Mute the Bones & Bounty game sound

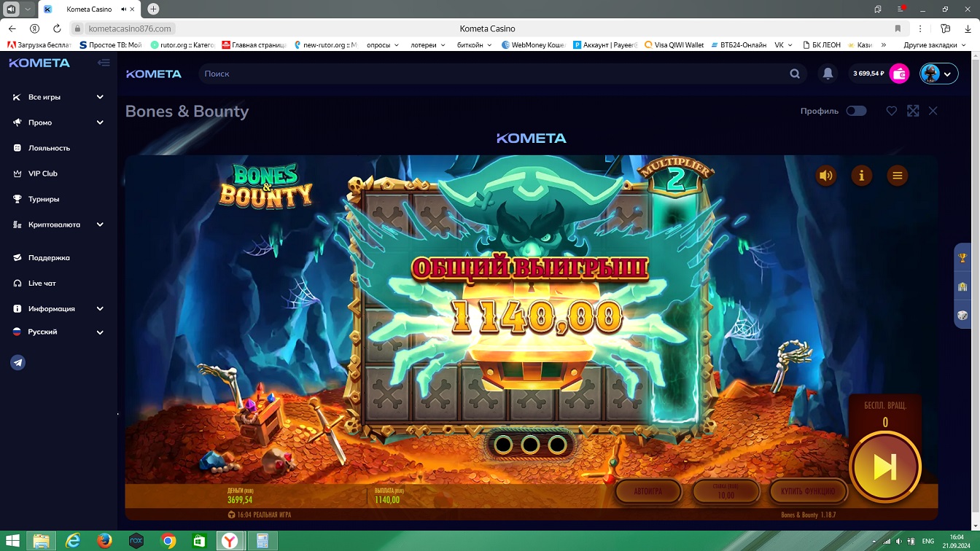pos(826,176)
